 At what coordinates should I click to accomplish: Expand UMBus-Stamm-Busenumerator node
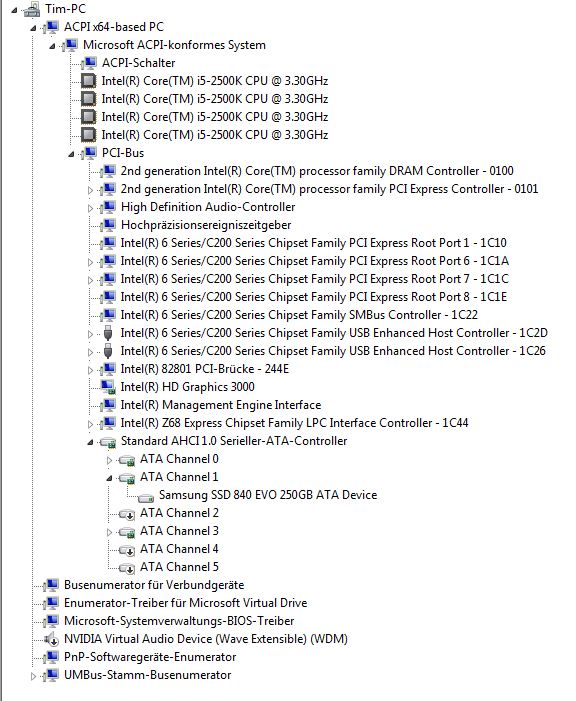(33, 676)
